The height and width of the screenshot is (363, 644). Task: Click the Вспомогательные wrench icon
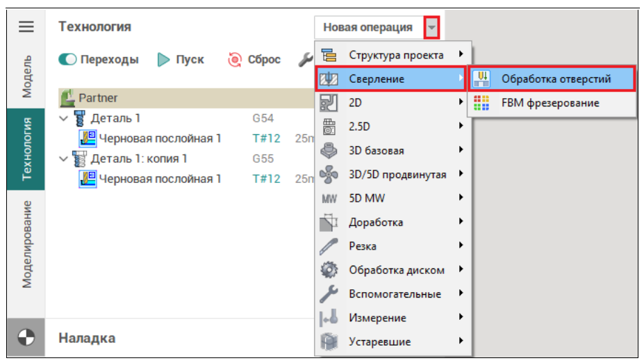329,294
